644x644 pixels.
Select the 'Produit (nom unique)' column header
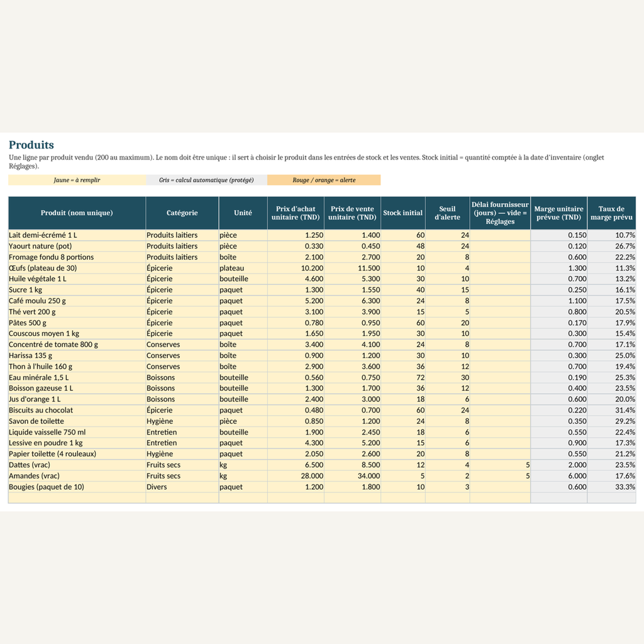[x=77, y=213]
